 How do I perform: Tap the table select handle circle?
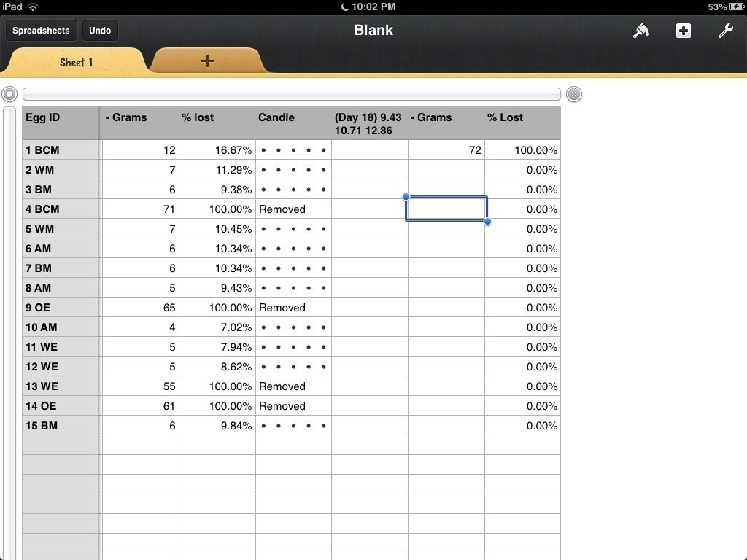[9, 94]
